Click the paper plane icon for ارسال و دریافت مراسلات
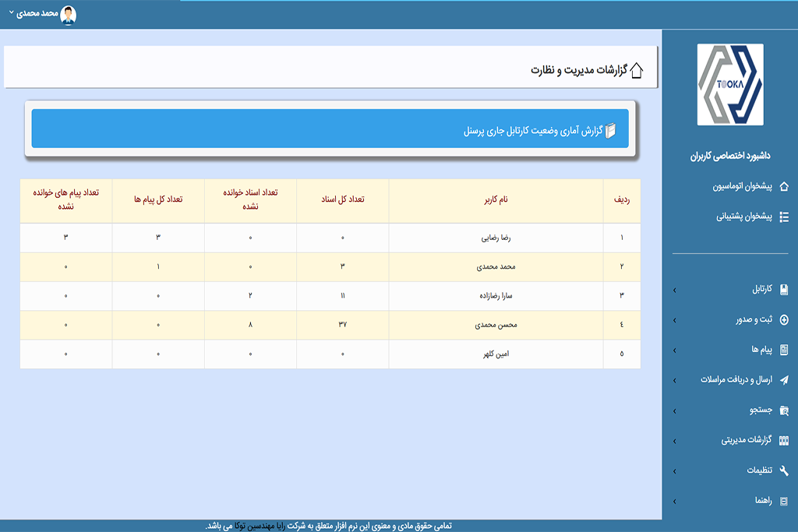The width and height of the screenshot is (798, 532). (784, 380)
